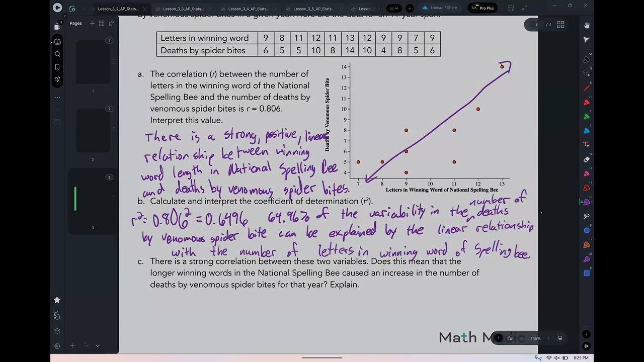644x362 pixels.
Task: Open options for page 3 thumbnail
Action: (x=114, y=198)
